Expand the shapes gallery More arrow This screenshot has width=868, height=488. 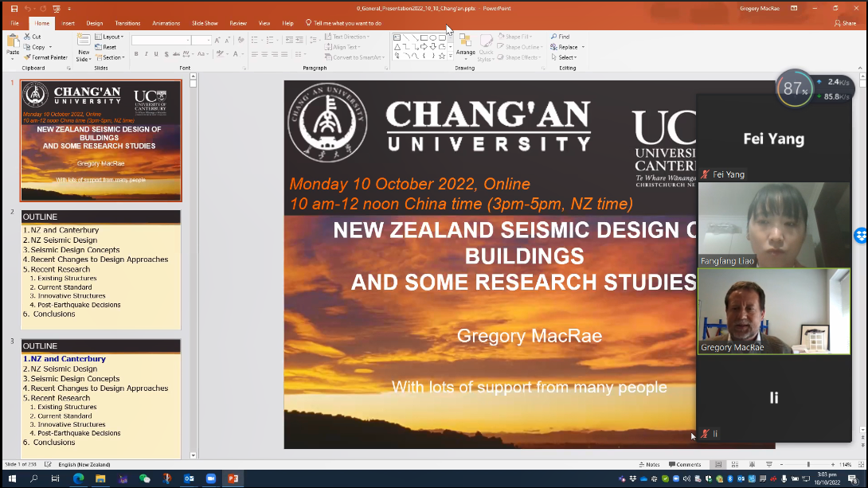pos(451,57)
